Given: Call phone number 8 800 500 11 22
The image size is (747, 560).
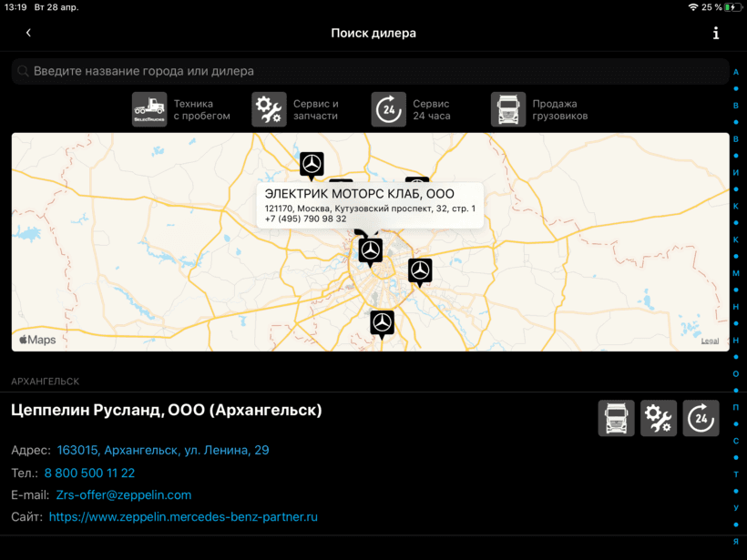Looking at the screenshot, I should pyautogui.click(x=89, y=473).
